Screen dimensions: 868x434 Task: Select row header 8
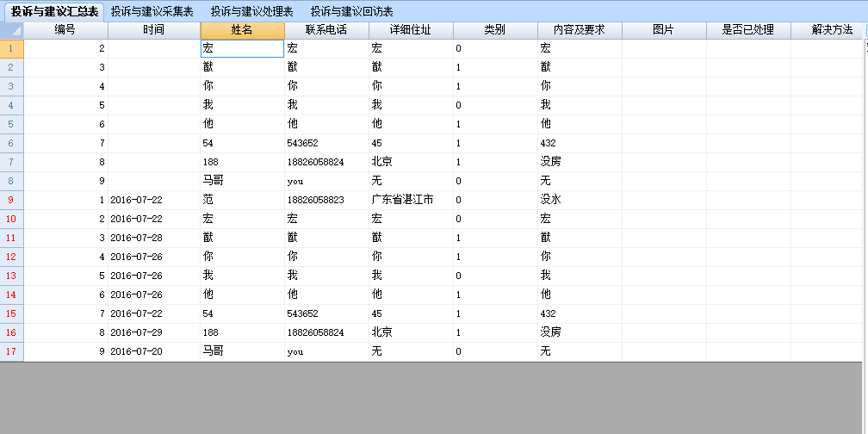click(x=12, y=181)
